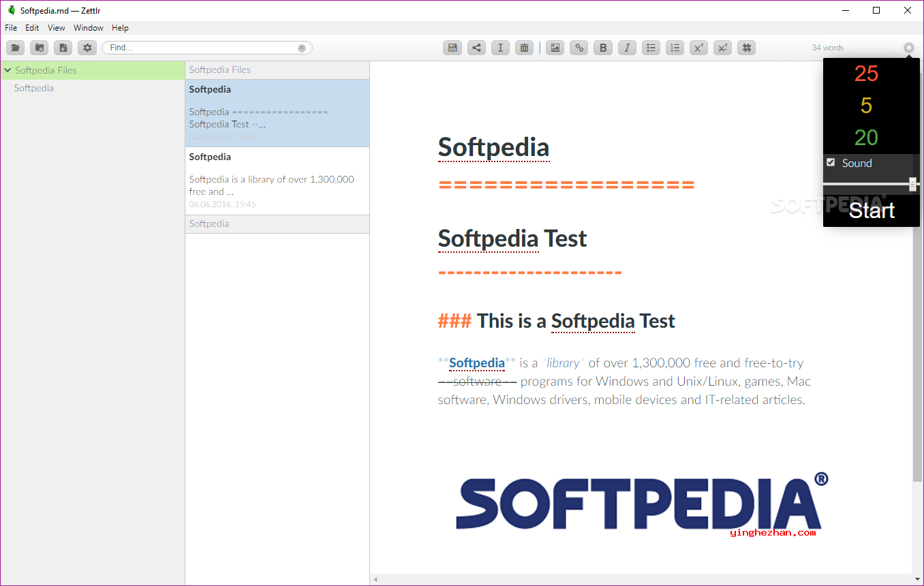Image resolution: width=924 pixels, height=586 pixels.
Task: Click the x² superscript toolbar button
Action: 698,48
